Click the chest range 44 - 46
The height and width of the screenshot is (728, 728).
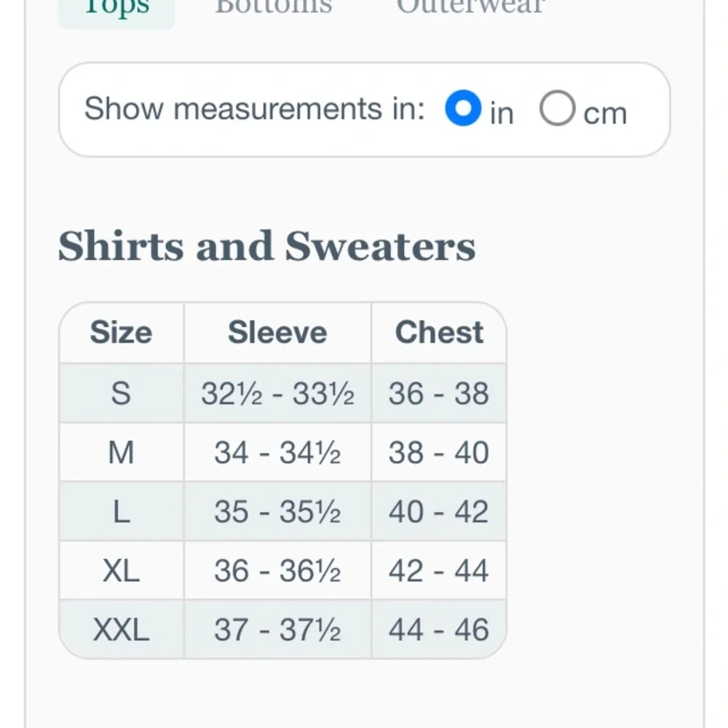pos(439,629)
